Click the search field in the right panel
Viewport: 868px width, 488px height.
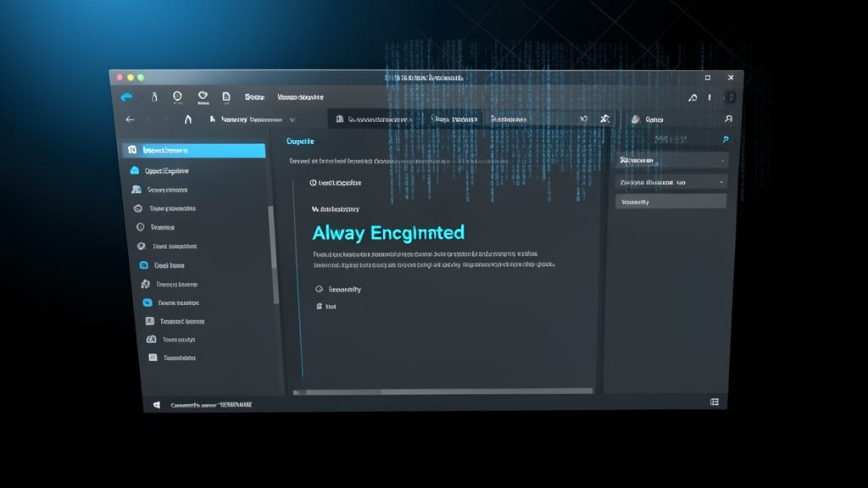click(x=672, y=140)
